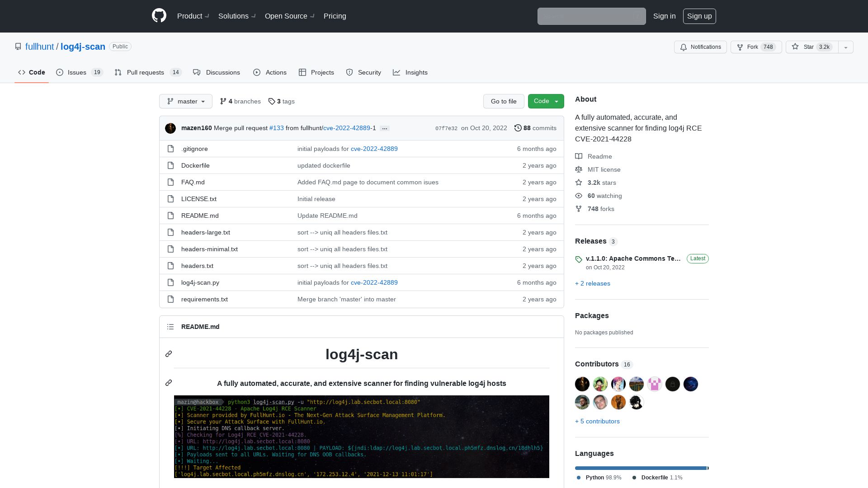Click the anchor link icon beside the subtitle heading

(169, 383)
